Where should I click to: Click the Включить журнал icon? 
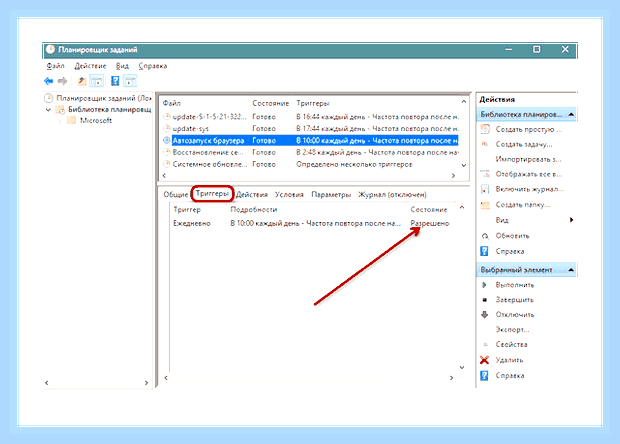click(485, 189)
